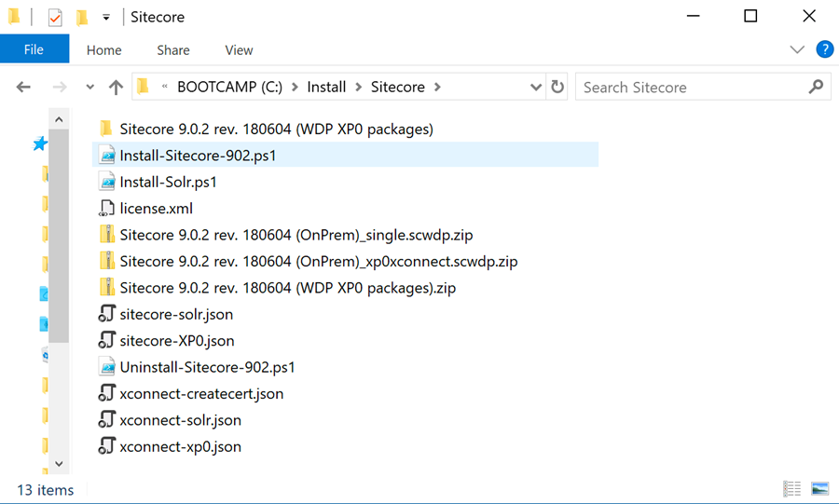Switch to Large icons view layout

[x=819, y=488]
